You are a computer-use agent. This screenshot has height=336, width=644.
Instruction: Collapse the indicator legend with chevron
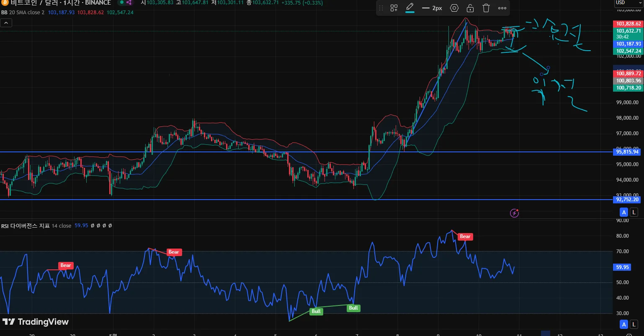6,23
